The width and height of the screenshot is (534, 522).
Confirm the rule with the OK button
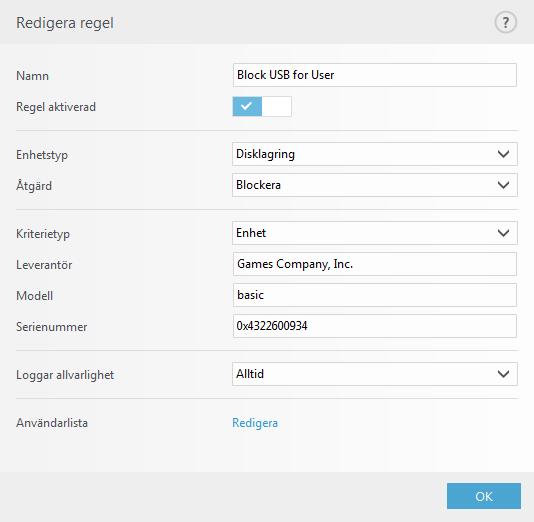click(484, 496)
